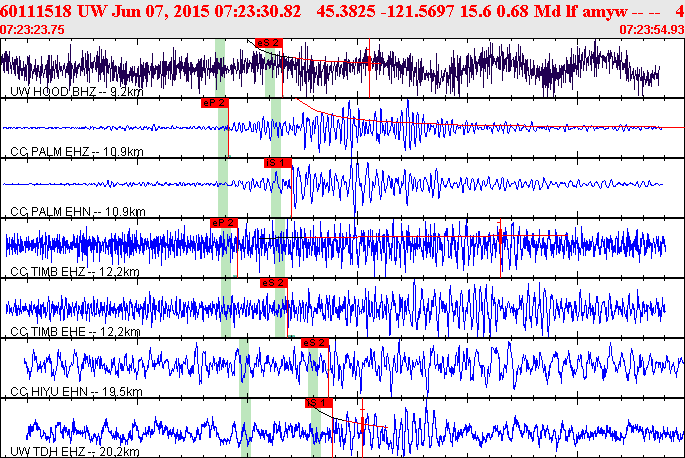
Task: Select the iS 1 pick flag on TDH EHZ trace
Action: tap(318, 403)
